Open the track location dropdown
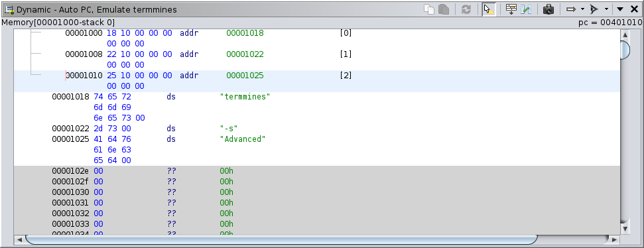644x248 pixels. pos(606,9)
